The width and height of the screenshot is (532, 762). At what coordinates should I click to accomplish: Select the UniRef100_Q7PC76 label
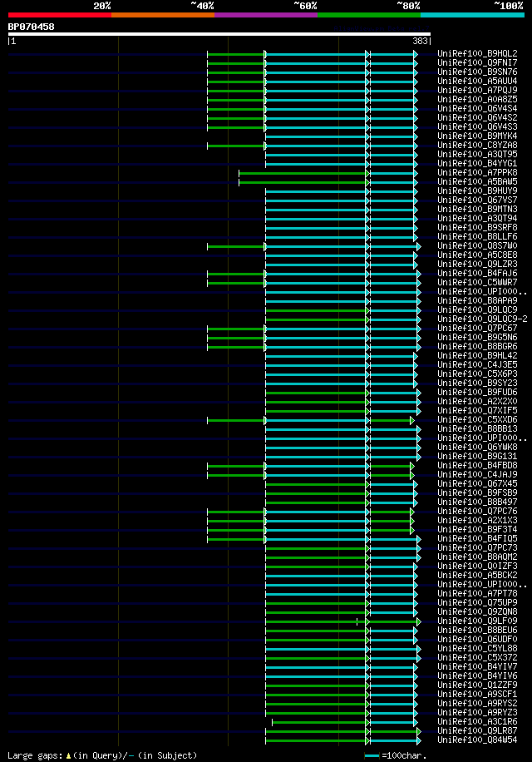(477, 512)
